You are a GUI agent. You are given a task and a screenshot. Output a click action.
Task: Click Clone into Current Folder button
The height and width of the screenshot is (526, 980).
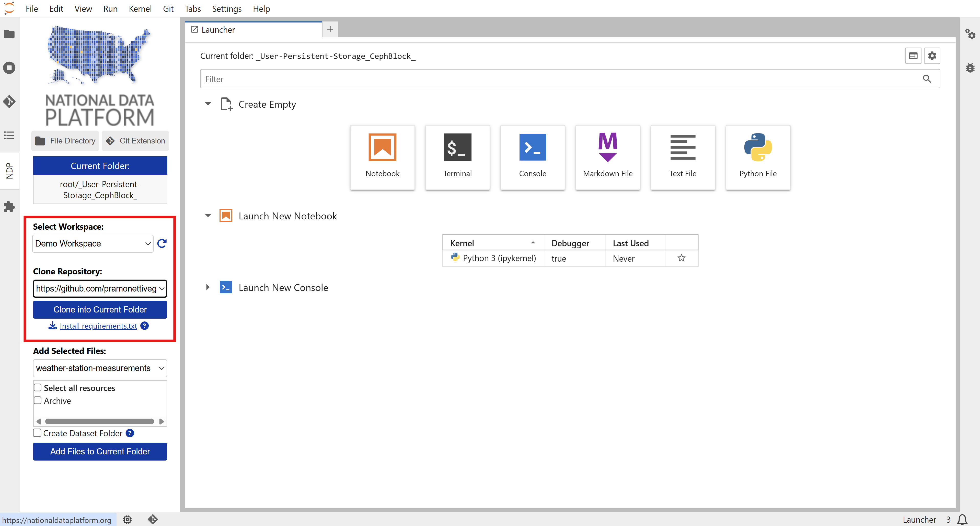pyautogui.click(x=100, y=309)
